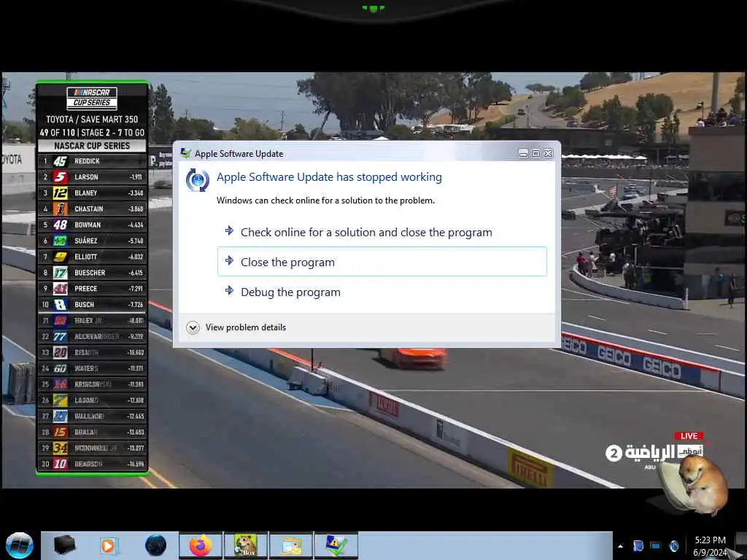Maximize the Apple Software Update dialog
747x560 pixels.
pos(535,153)
